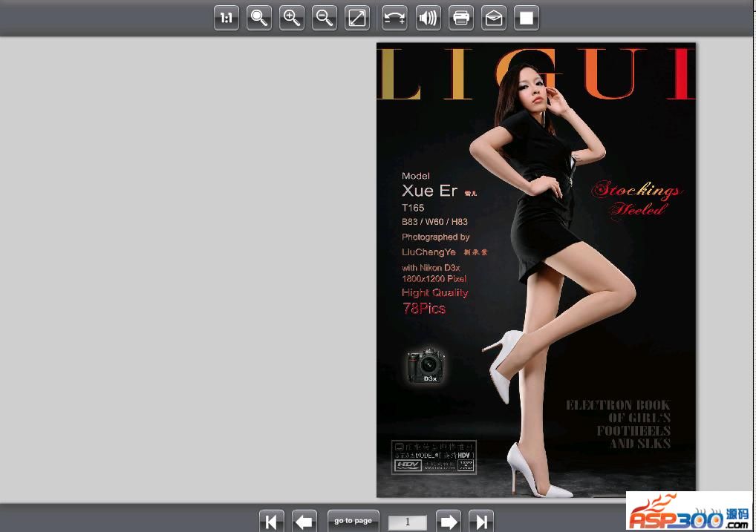Image resolution: width=756 pixels, height=532 pixels.
Task: Click the Nikon D3x camera image
Action: (426, 366)
